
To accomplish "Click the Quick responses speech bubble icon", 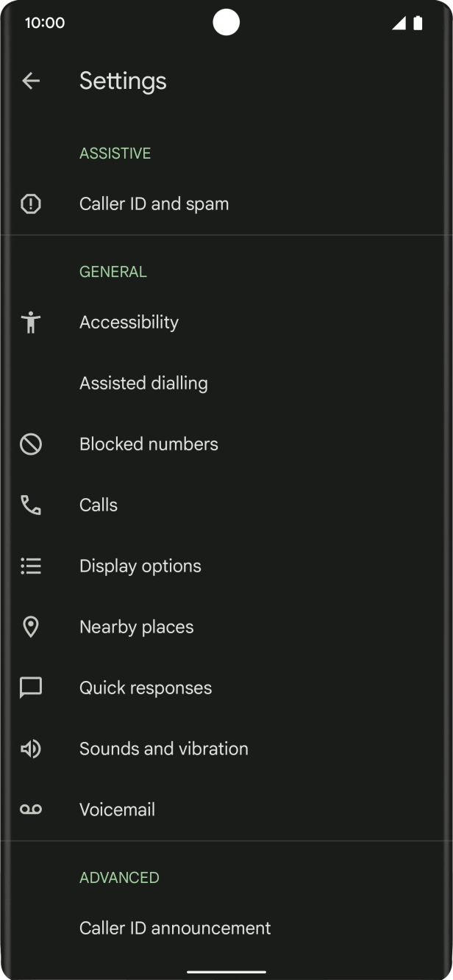I will pyautogui.click(x=30, y=688).
